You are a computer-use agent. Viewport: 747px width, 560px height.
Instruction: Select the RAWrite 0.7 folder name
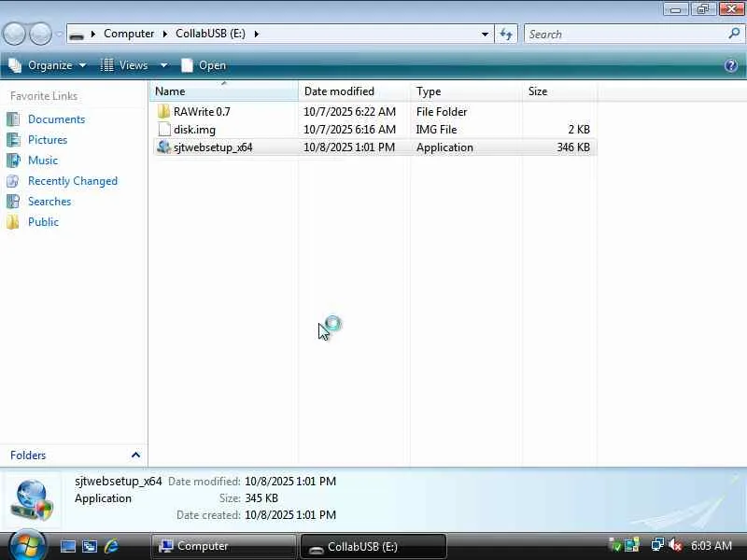coord(202,111)
